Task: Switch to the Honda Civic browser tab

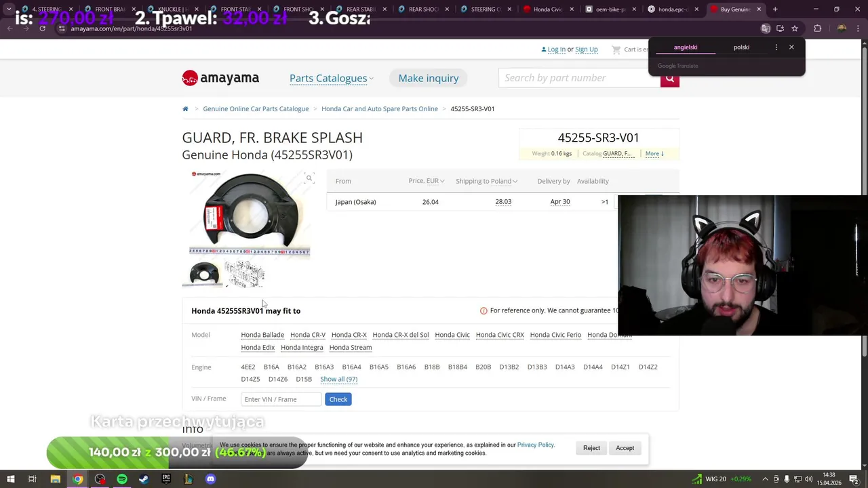Action: pos(547,9)
